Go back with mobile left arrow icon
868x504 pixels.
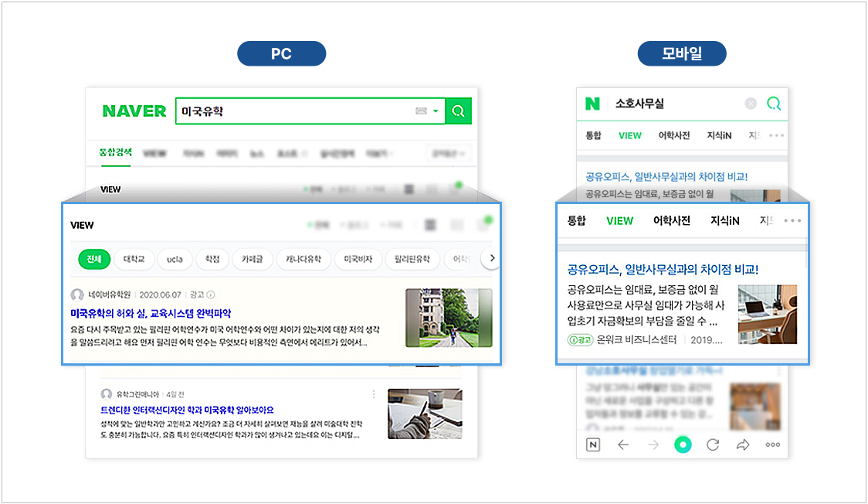623,444
